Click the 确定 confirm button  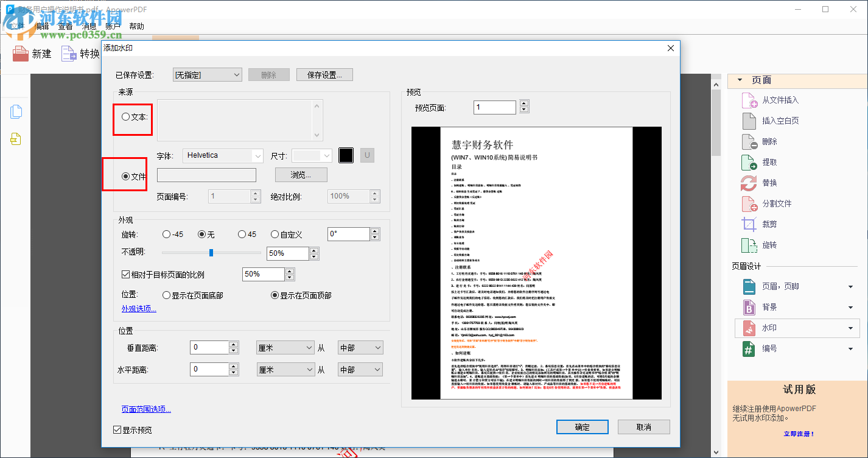point(581,427)
